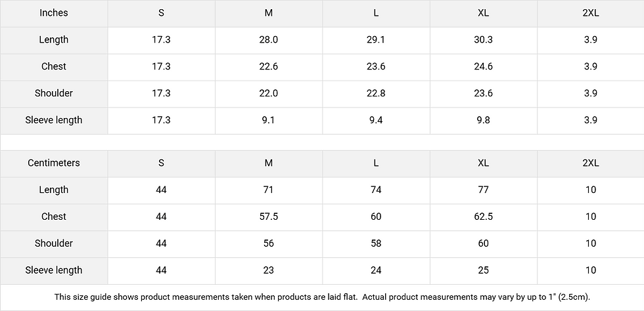Screen dimensions: 644x311
Task: Select the 2XL column header in Centimeters table
Action: 590,163
